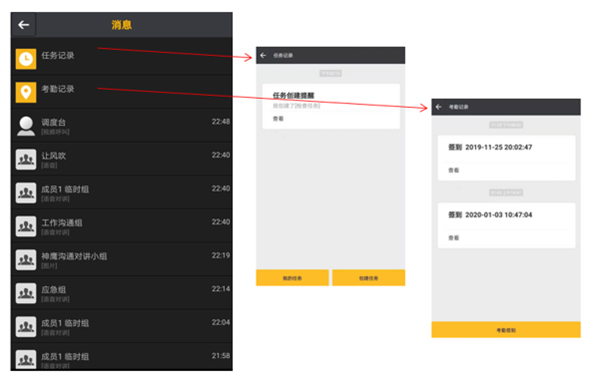Open the 应急组 conversation

tap(122, 293)
